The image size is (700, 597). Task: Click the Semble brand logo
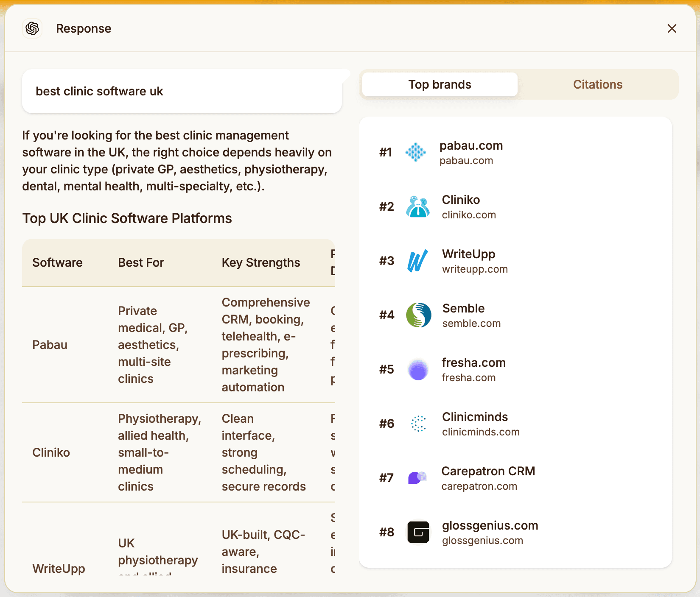click(419, 315)
